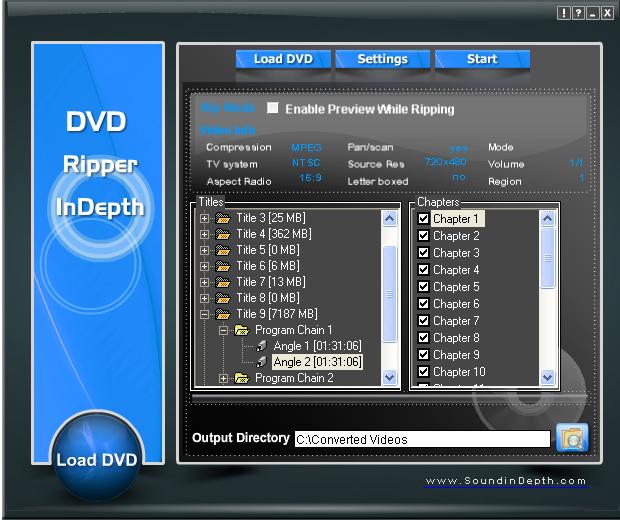
Task: Uncheck Chapter 9
Action: point(423,354)
